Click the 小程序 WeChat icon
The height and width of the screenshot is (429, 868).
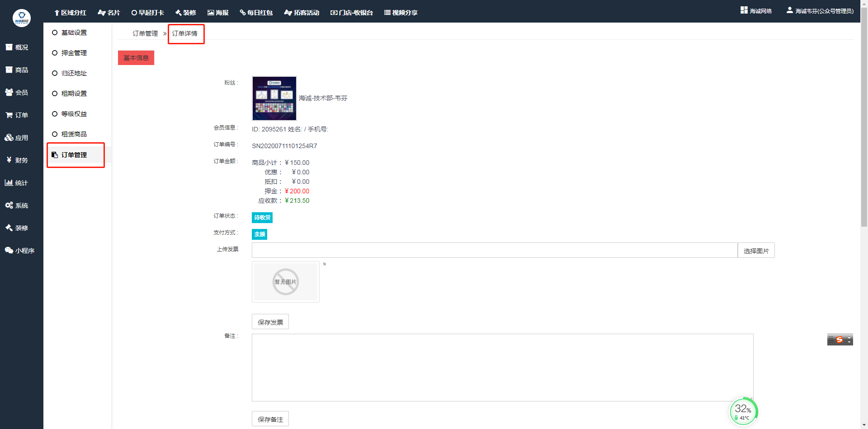point(9,250)
